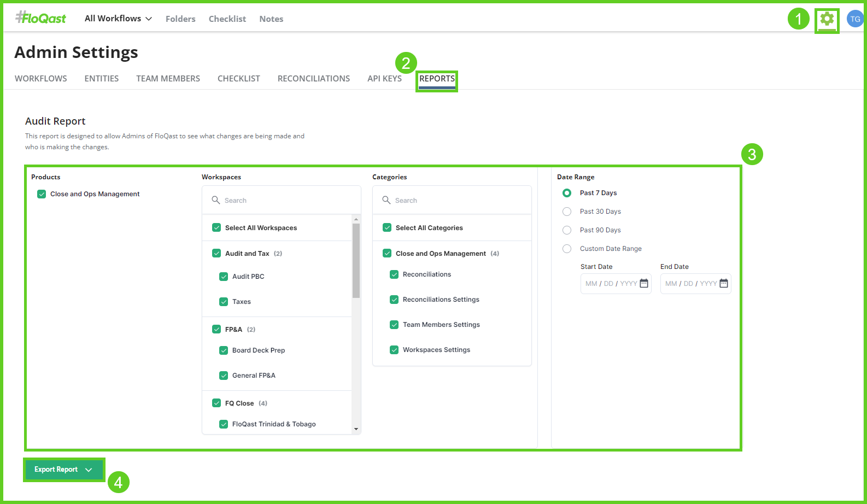Uncheck Workspaces Settings category
The width and height of the screenshot is (867, 504).
394,350
